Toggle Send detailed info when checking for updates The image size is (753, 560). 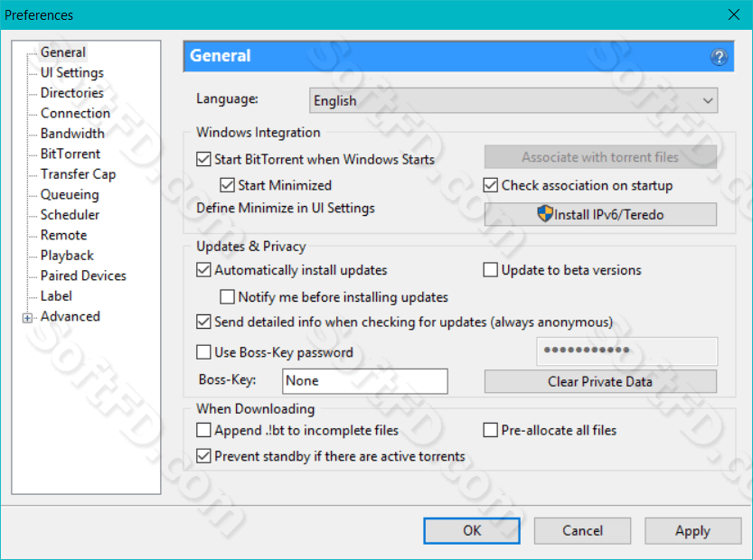[x=203, y=322]
